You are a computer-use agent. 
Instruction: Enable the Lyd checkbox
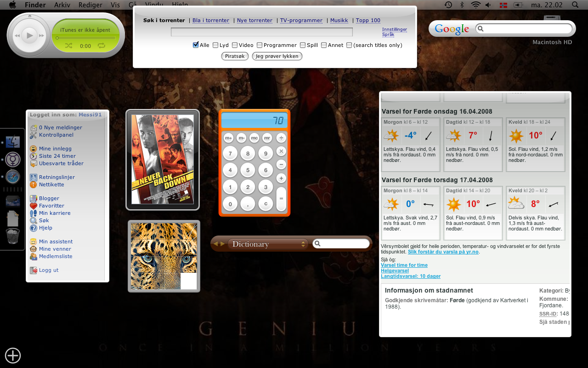coord(215,45)
